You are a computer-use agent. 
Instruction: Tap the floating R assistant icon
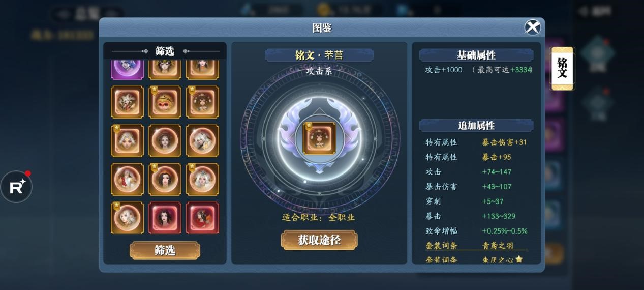coord(16,187)
